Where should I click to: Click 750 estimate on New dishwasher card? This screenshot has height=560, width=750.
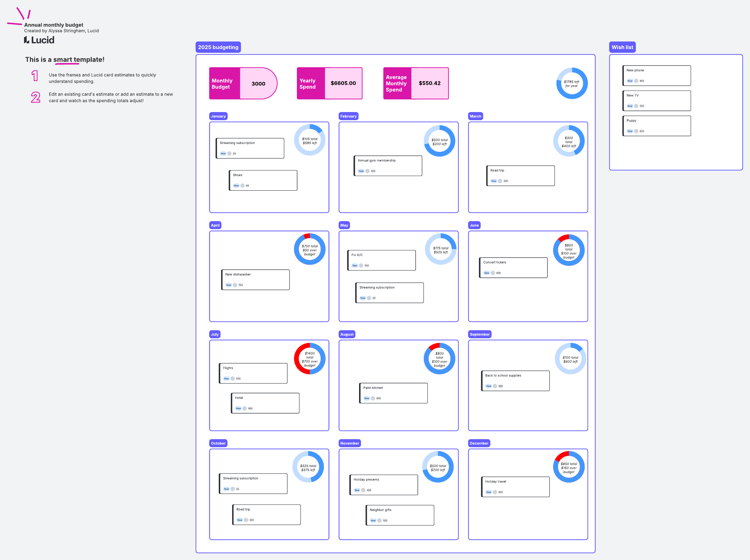tap(240, 285)
